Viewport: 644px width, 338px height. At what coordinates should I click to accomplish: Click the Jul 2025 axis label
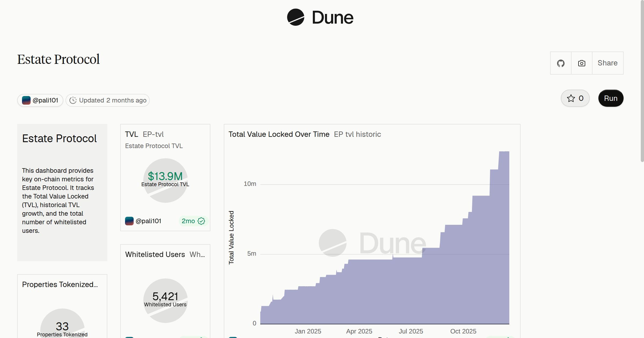point(411,331)
